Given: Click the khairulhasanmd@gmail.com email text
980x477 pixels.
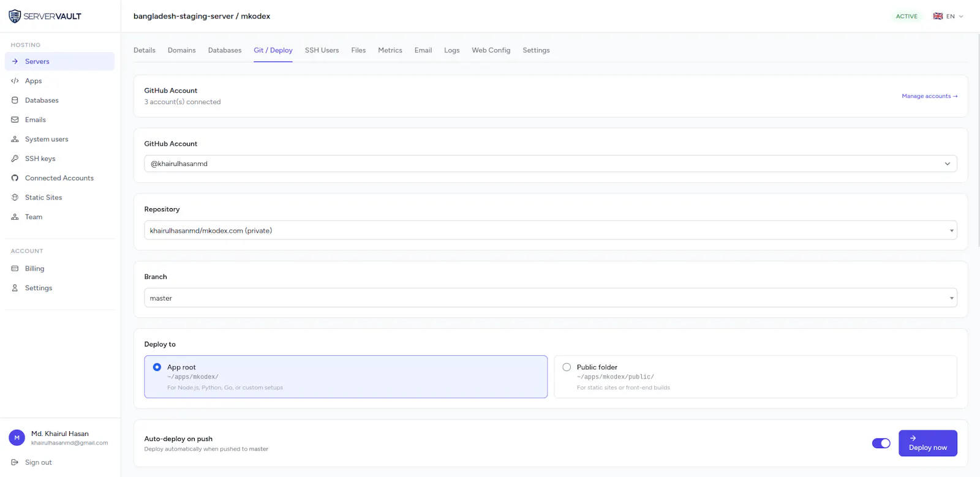Looking at the screenshot, I should (70, 443).
